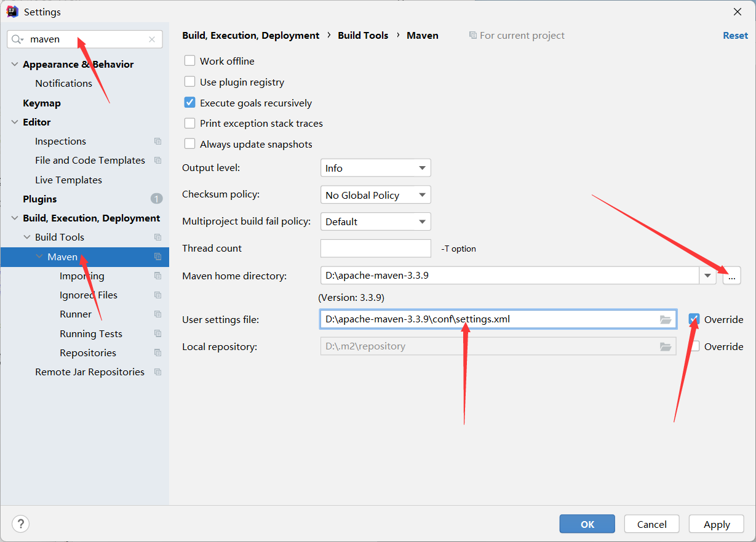
Task: Click the copy icon beside Runner
Action: pyautogui.click(x=157, y=314)
